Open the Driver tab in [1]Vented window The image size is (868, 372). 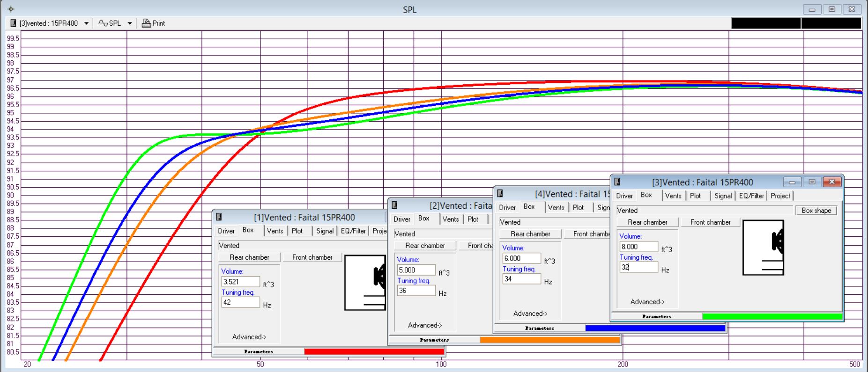[226, 231]
